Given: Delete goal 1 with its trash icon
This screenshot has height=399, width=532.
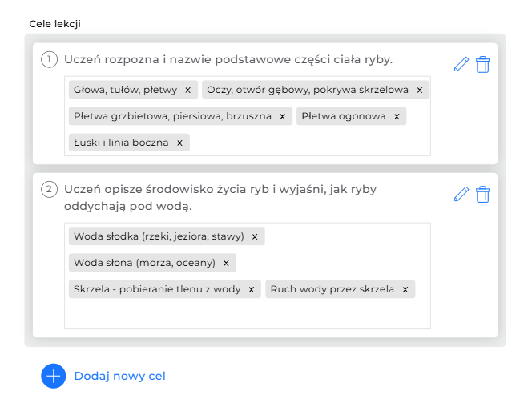Looking at the screenshot, I should click(x=482, y=65).
